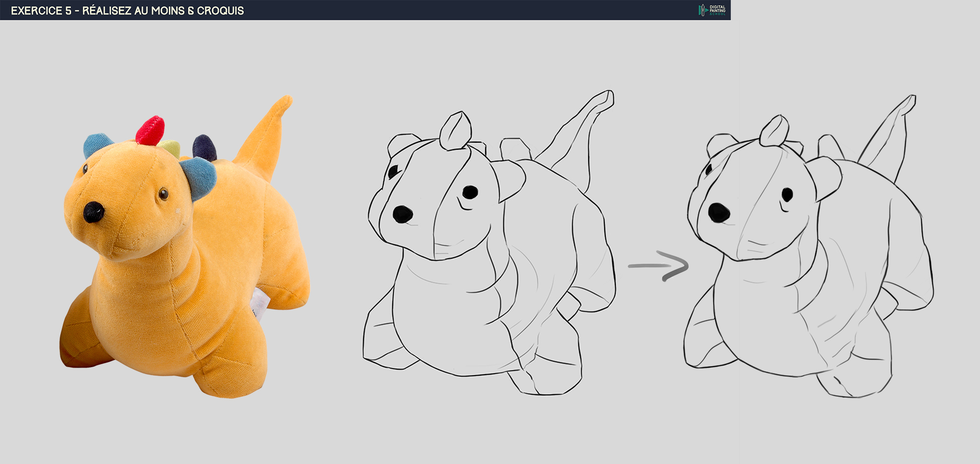980x464 pixels.
Task: Click the white fabric tag on the plush
Action: click(x=260, y=303)
